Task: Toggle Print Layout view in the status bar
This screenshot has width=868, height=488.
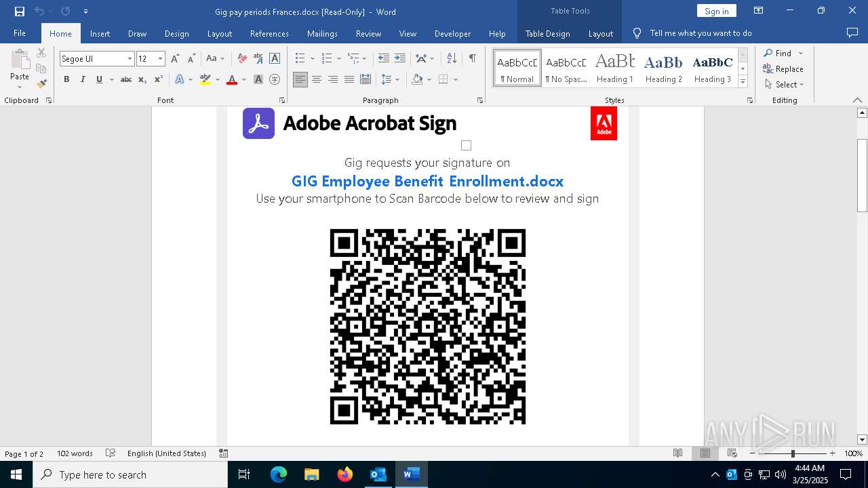Action: (705, 453)
